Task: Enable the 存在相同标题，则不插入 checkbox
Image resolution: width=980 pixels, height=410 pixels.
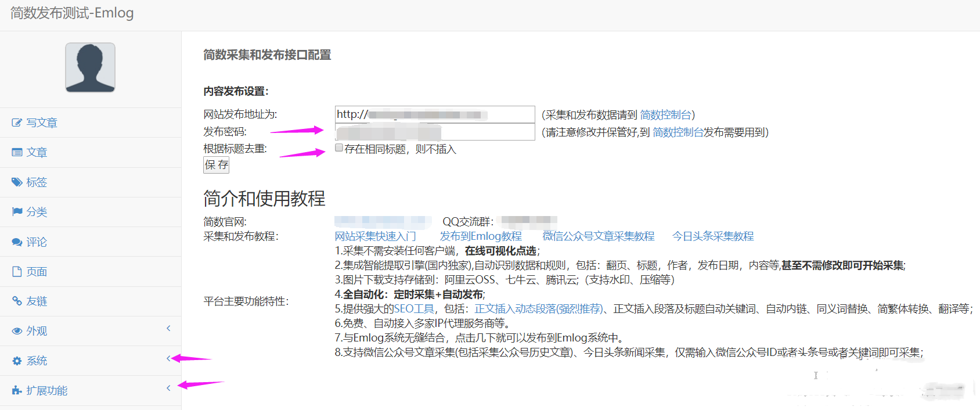Action: 339,148
